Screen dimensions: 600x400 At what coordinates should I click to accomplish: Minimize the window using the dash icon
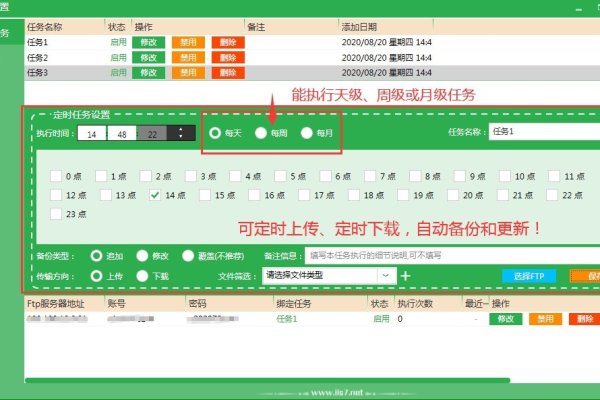(579, 9)
